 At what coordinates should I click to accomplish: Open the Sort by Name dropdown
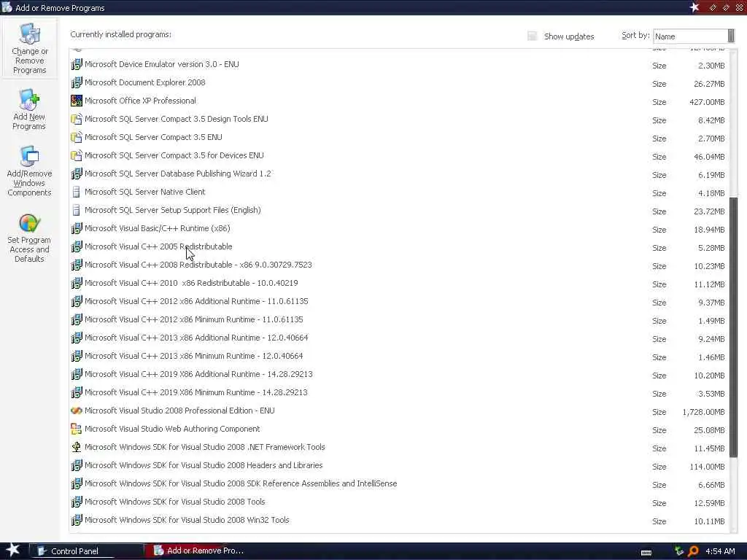(x=693, y=36)
